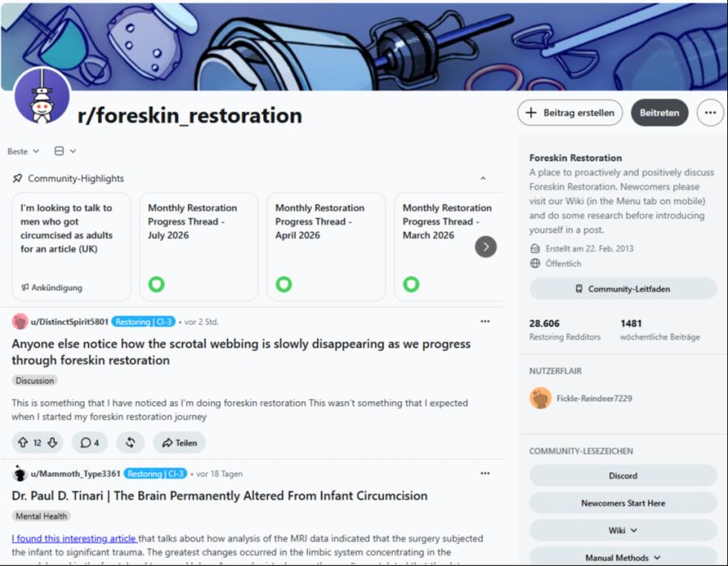Open the Beste sort dropdown

pyautogui.click(x=23, y=151)
